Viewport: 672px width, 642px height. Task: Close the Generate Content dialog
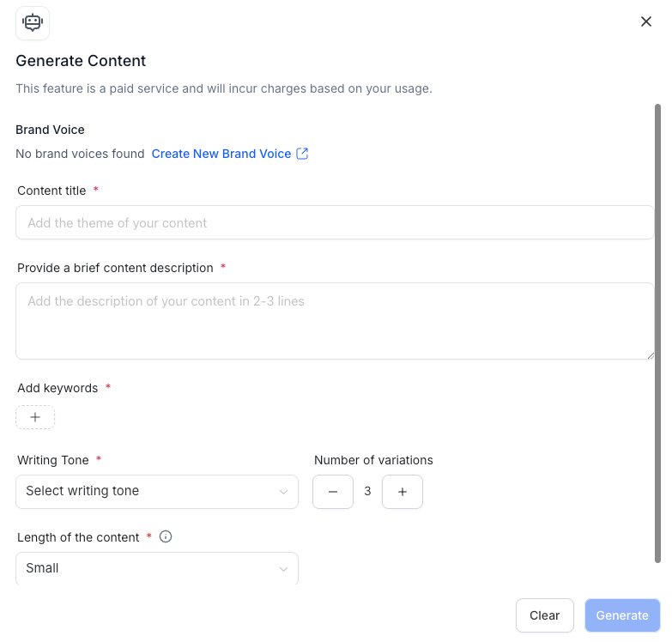[646, 21]
